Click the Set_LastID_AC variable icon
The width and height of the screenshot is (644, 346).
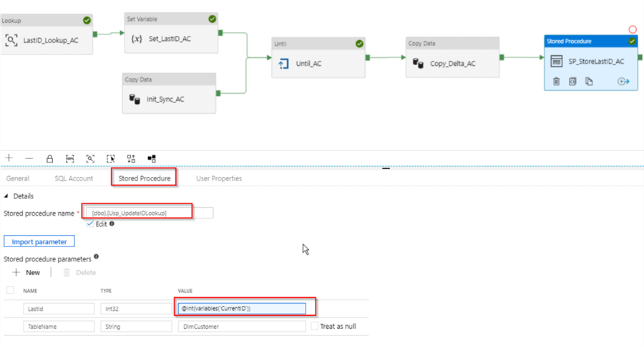137,39
